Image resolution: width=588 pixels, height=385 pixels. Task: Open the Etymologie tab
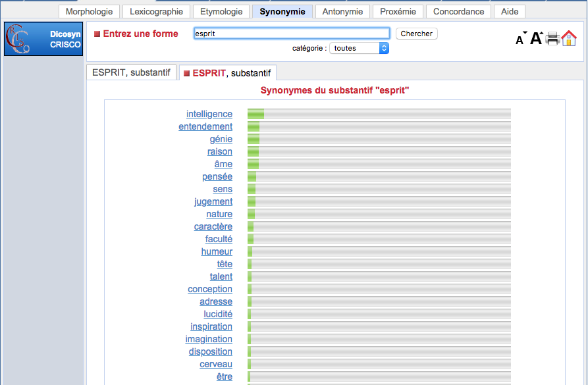[x=221, y=12]
